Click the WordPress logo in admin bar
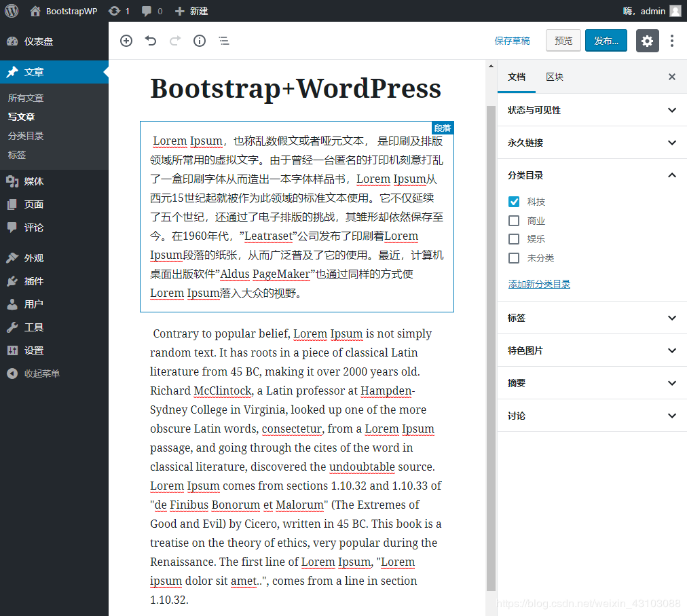 [12, 11]
